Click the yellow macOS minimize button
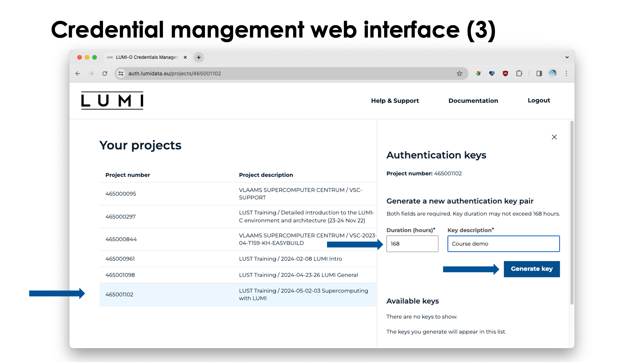 point(87,57)
